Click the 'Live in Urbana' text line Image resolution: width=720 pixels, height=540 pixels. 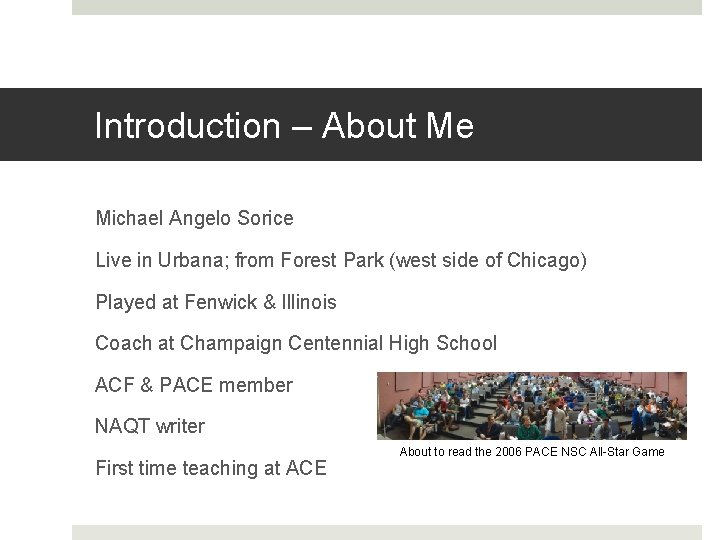[340, 260]
